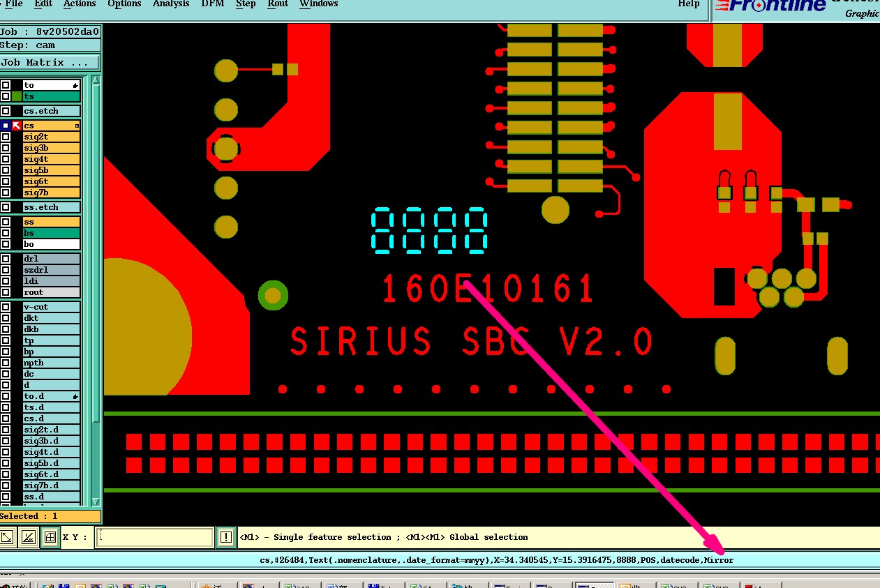Click the feature info status line text

[x=497, y=559]
